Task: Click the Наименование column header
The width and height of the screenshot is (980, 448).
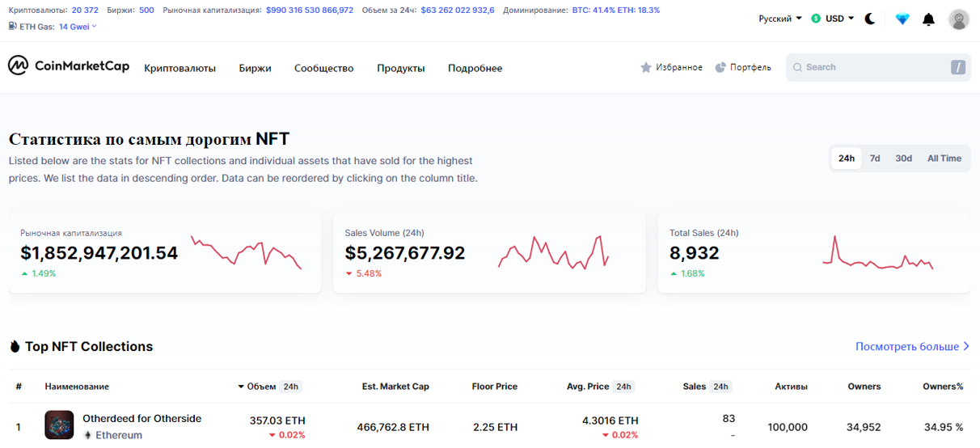Action: pos(77,387)
